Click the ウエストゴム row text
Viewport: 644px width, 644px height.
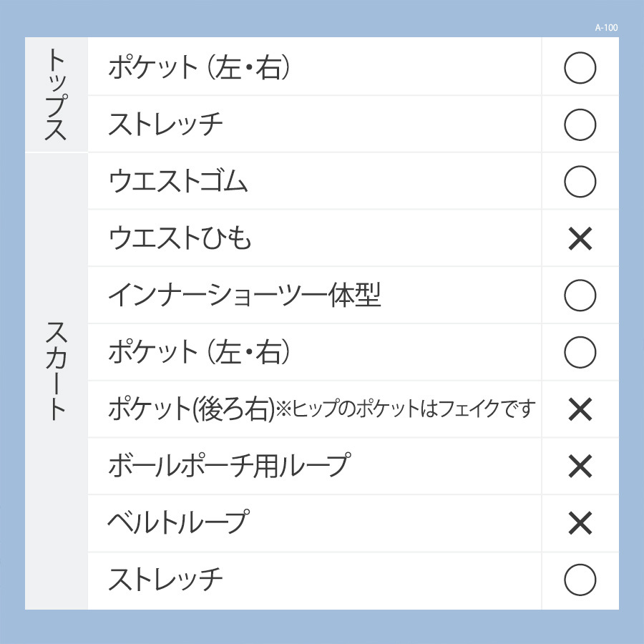[x=178, y=182]
